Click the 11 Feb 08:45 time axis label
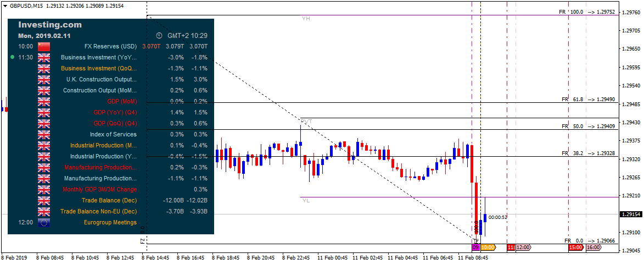This screenshot has height=264, width=644. click(473, 258)
